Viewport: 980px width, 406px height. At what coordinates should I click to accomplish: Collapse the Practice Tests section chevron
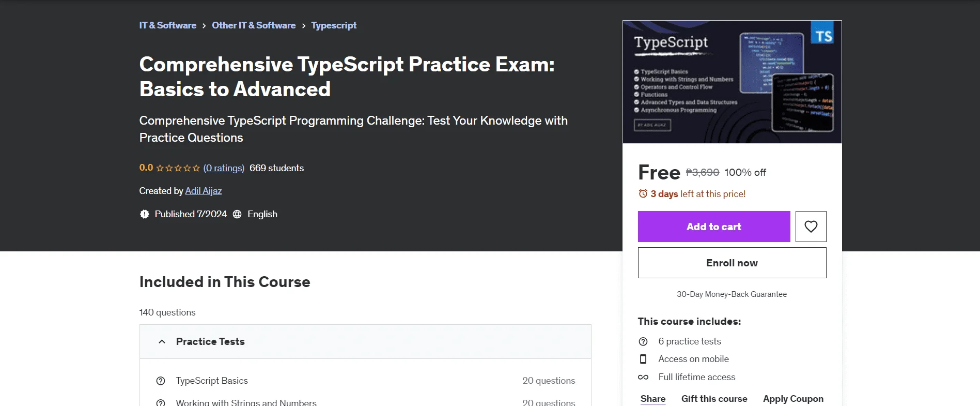click(162, 341)
